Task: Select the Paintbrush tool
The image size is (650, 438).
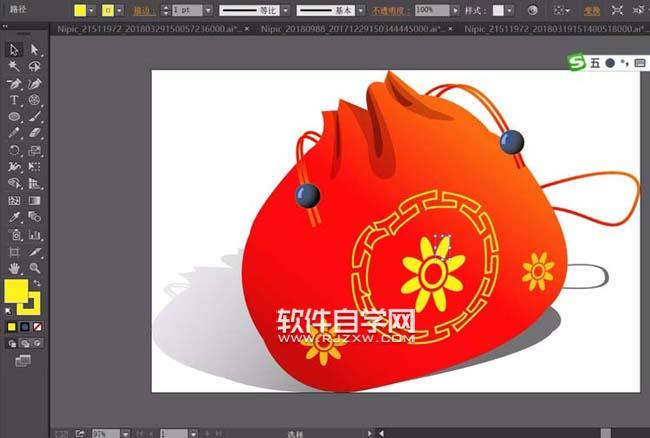Action: (34, 116)
